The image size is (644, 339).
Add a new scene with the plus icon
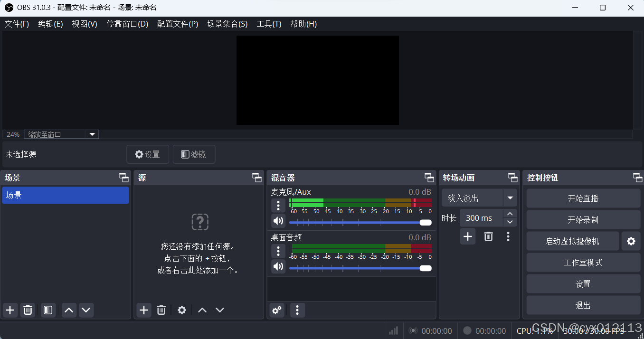[10, 310]
